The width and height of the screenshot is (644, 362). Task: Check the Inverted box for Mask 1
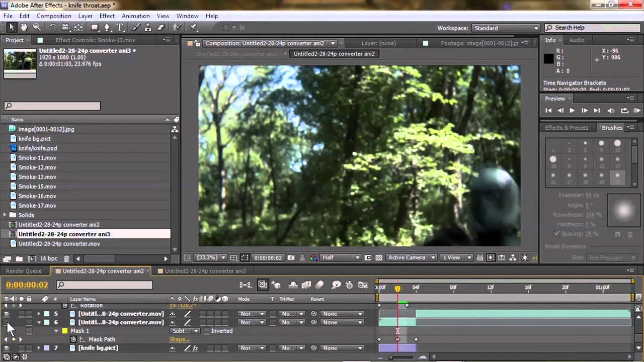click(206, 331)
